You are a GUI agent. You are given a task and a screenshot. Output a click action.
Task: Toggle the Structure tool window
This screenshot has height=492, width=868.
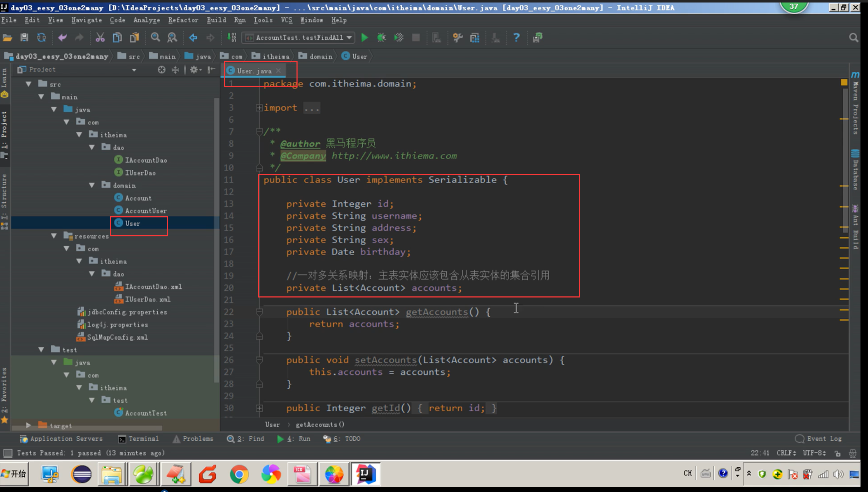pyautogui.click(x=4, y=195)
